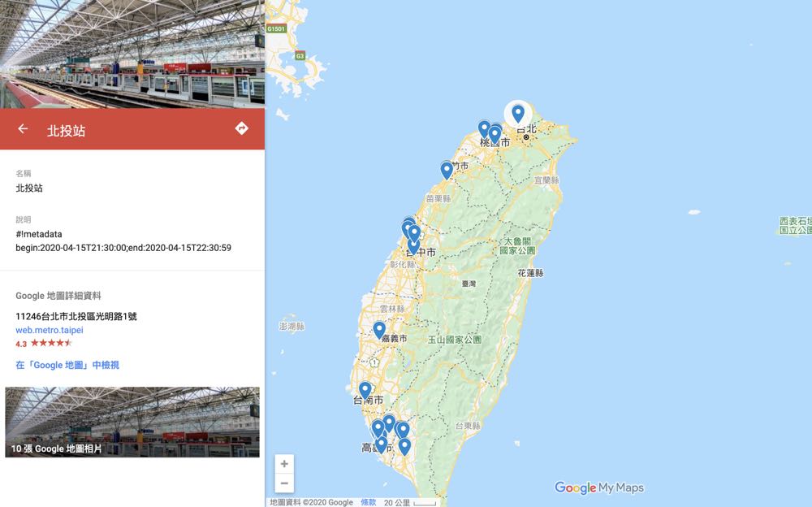Click the G3 highway shield on map
The height and width of the screenshot is (507, 812).
click(300, 55)
